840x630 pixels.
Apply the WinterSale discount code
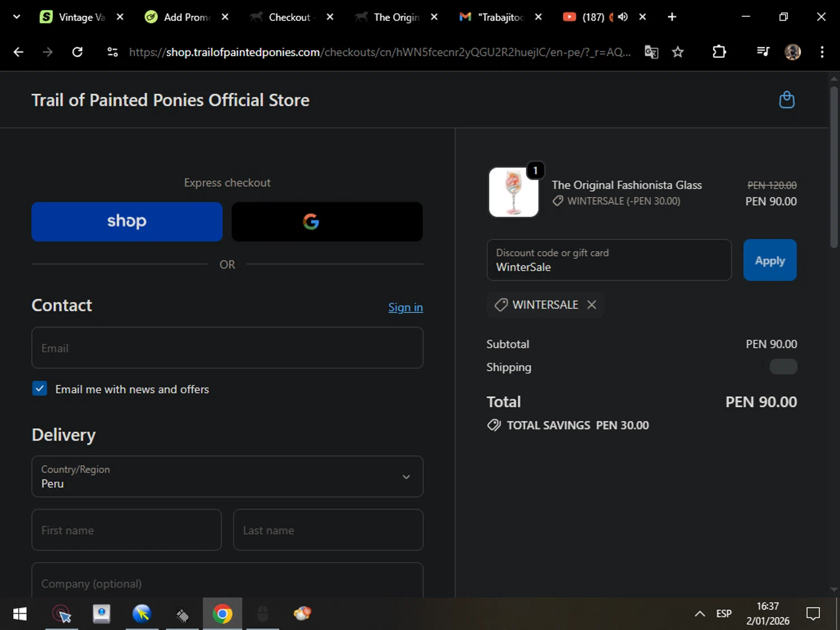pyautogui.click(x=770, y=260)
